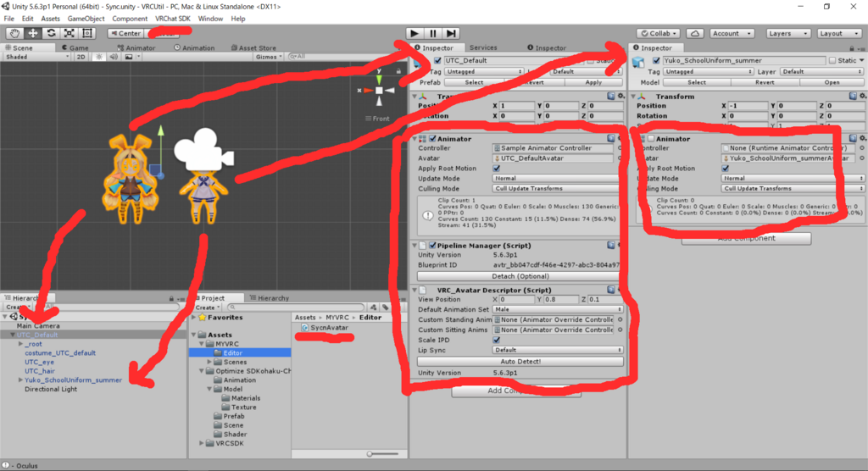Open scene effects image icon

tap(129, 57)
